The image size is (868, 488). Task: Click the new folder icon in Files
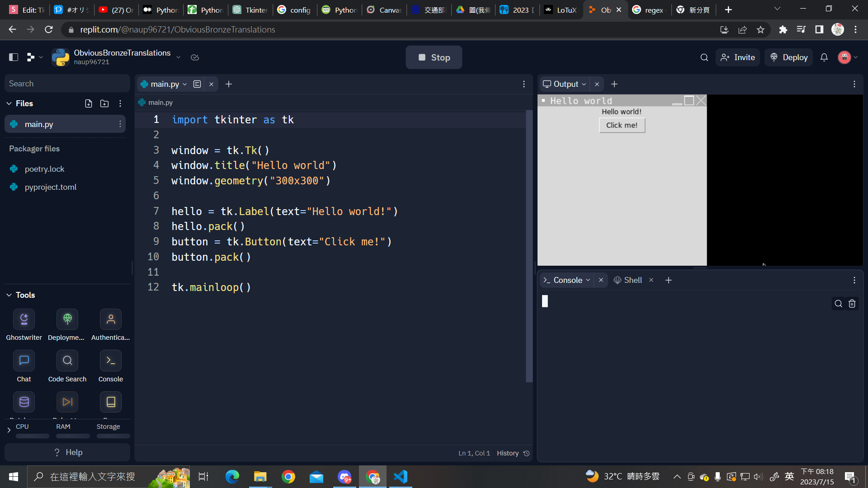pyautogui.click(x=104, y=103)
